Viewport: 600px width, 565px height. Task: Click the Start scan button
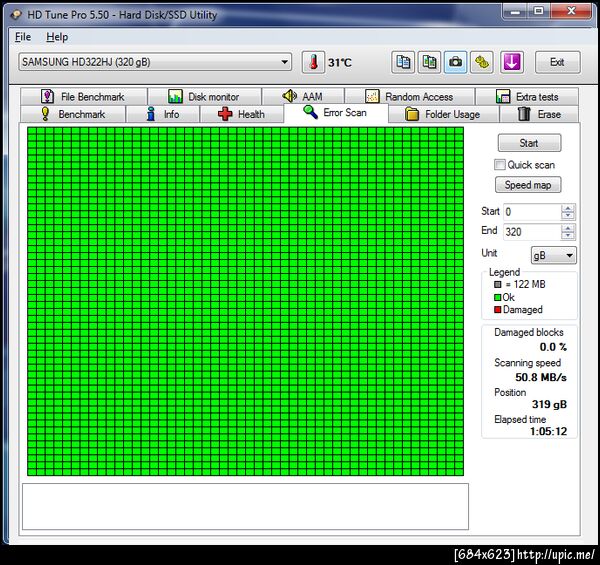529,143
